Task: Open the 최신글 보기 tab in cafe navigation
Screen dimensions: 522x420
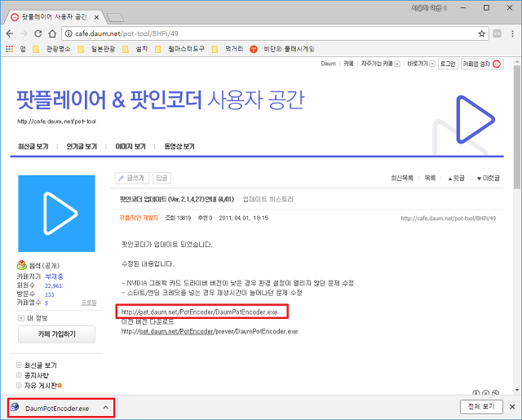Action: click(33, 147)
